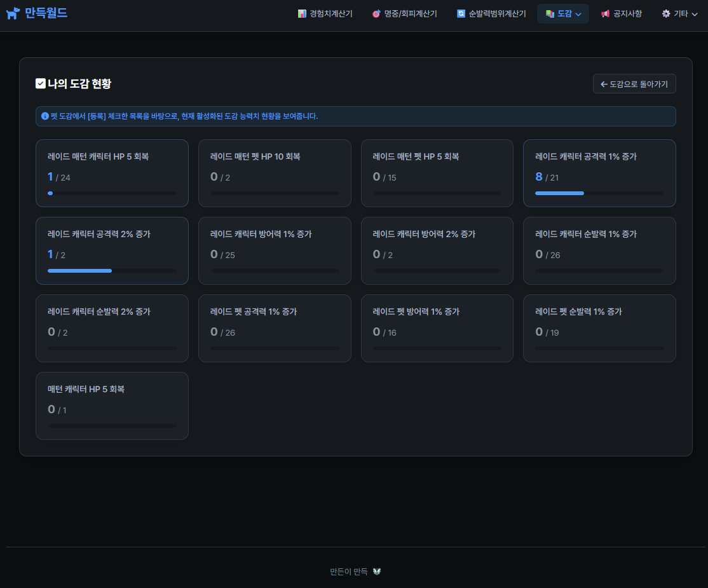Click the 명중/회피계산기 target icon

pos(376,13)
